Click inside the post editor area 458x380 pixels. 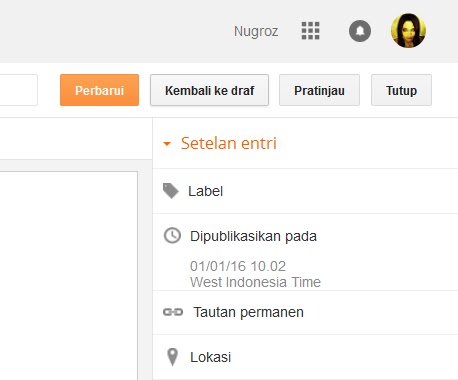coord(68,276)
